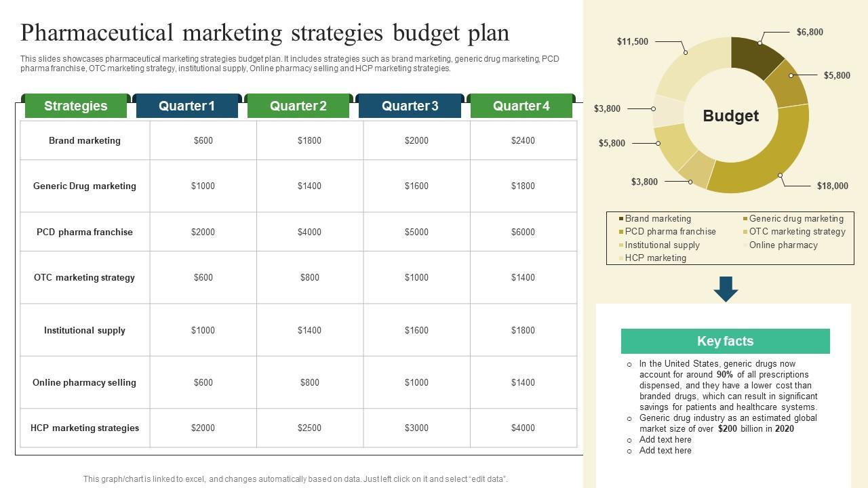Select the Quarter 3 column header
The width and height of the screenshot is (868, 488).
click(410, 106)
